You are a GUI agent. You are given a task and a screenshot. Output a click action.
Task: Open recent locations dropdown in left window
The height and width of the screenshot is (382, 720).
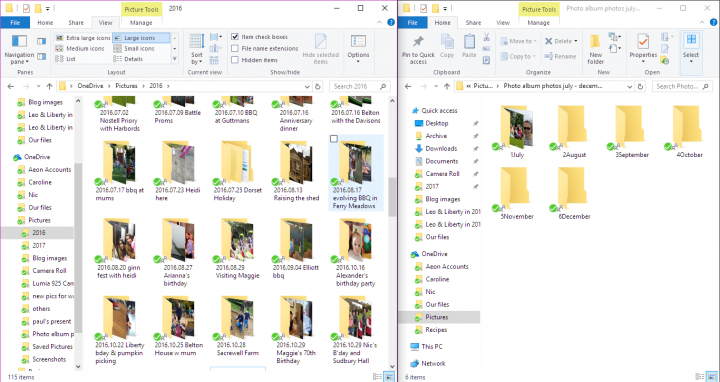(x=38, y=86)
